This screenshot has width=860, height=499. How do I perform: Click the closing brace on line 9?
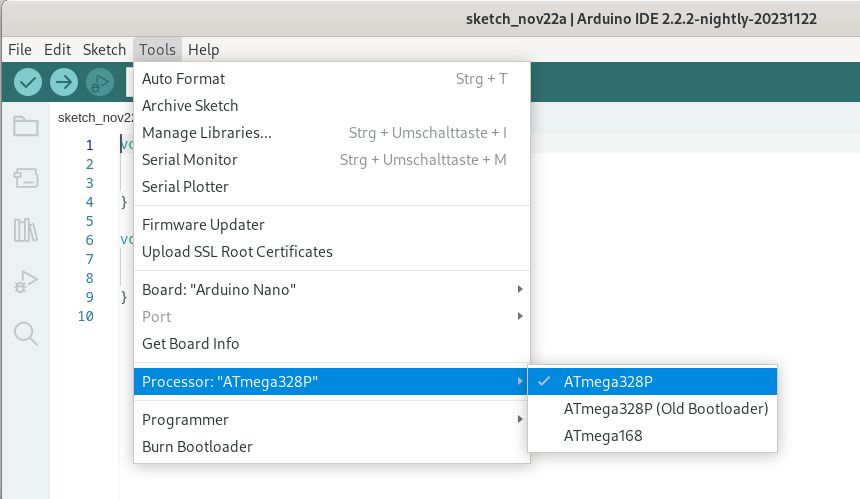(x=124, y=297)
